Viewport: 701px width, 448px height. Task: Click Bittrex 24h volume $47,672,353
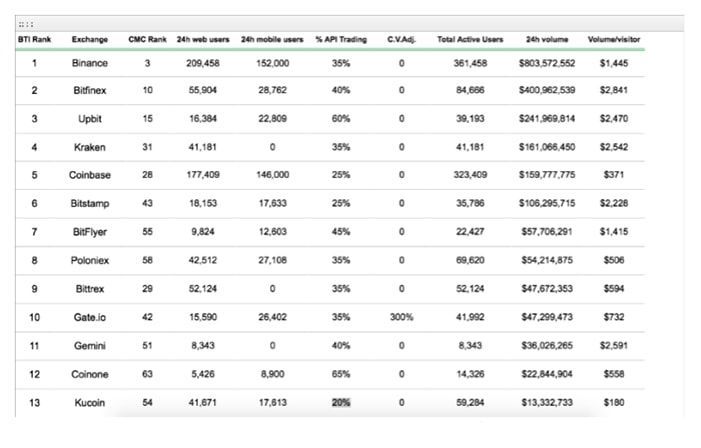(547, 289)
